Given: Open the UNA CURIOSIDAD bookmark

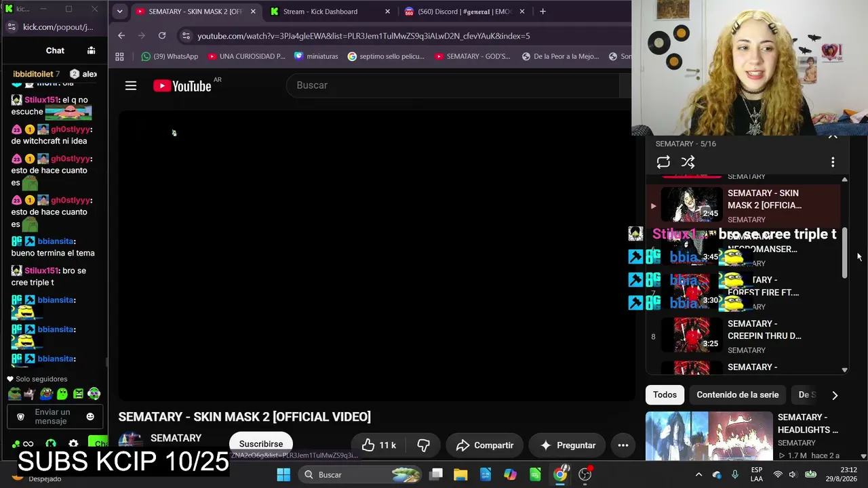Looking at the screenshot, I should [247, 56].
